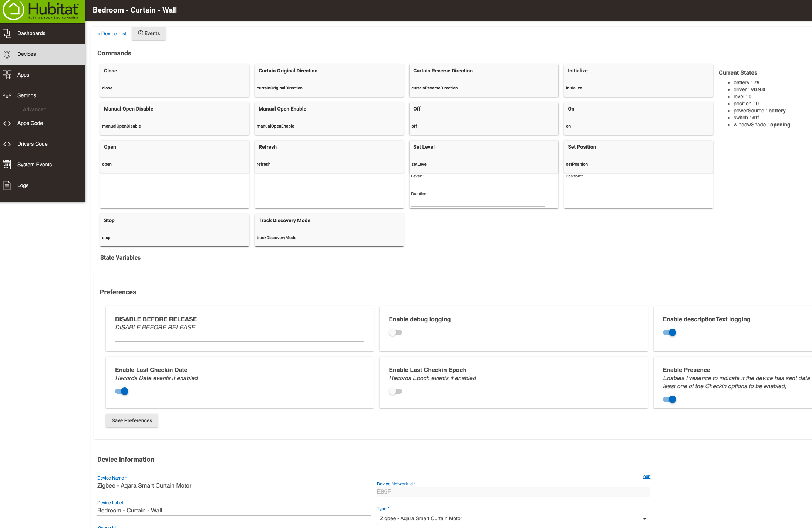812x528 pixels.
Task: Toggle Enable debug logging switch
Action: tap(395, 332)
